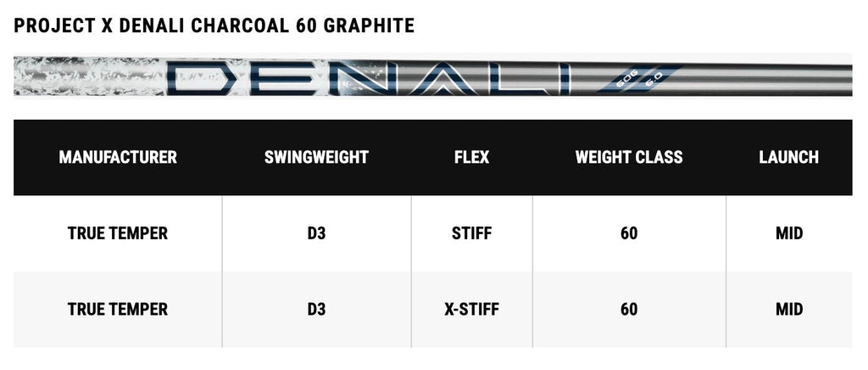The width and height of the screenshot is (868, 370).
Task: Select the Manufacturer column header
Action: tap(118, 157)
